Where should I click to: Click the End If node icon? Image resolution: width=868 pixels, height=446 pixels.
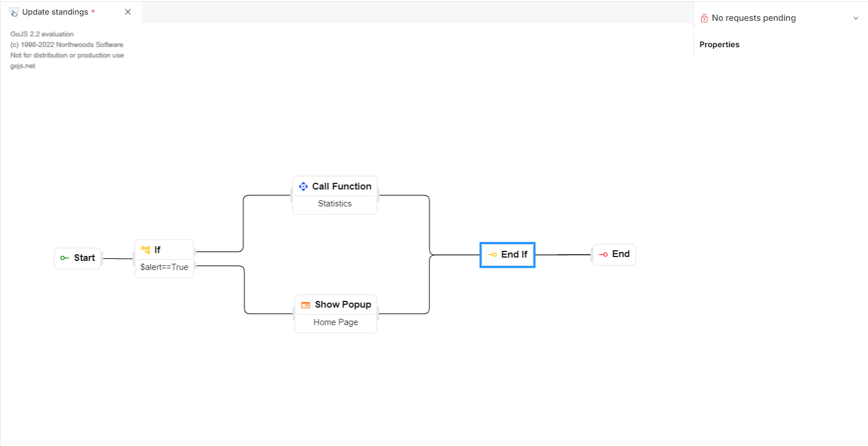(x=492, y=255)
